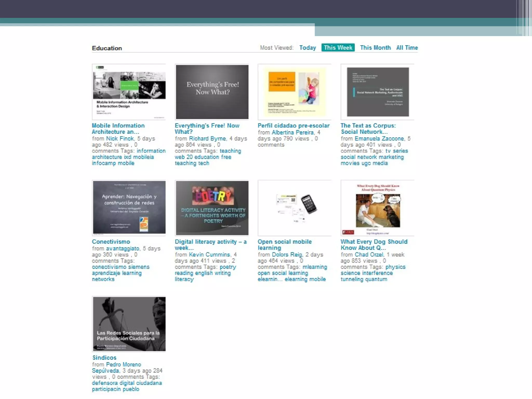Open The Text as Corpus thumbnail
Screen dimensions: 532x399
click(377, 92)
